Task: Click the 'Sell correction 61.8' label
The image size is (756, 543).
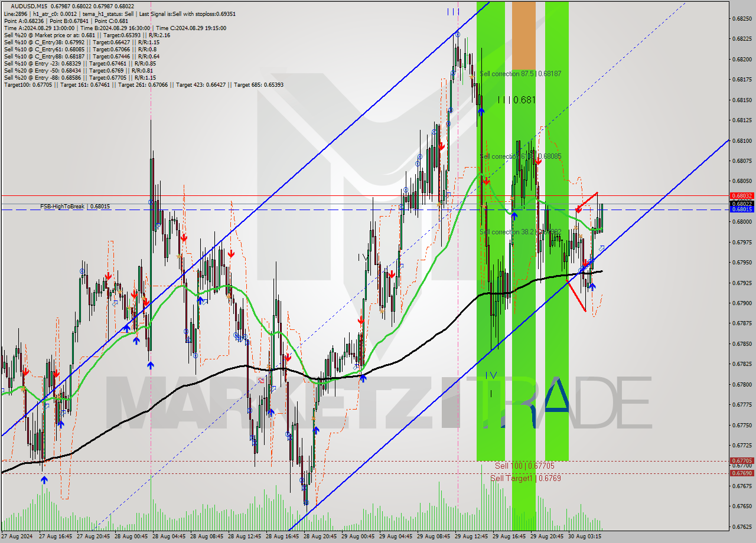Action: [520, 156]
